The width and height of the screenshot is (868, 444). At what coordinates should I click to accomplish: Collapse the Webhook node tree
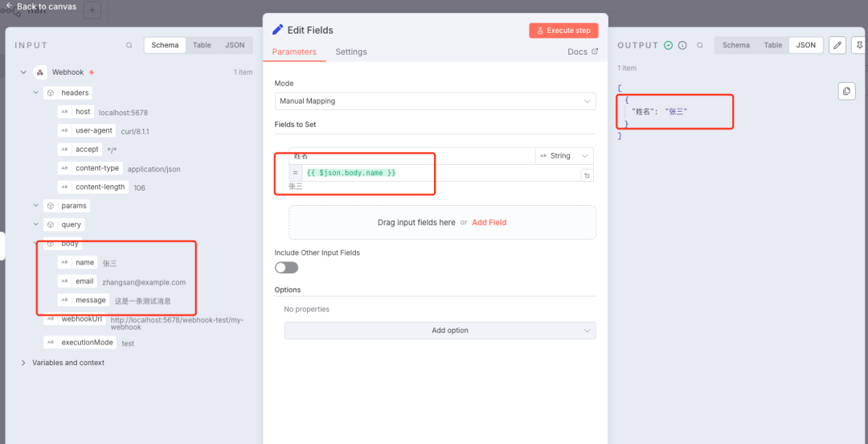23,72
